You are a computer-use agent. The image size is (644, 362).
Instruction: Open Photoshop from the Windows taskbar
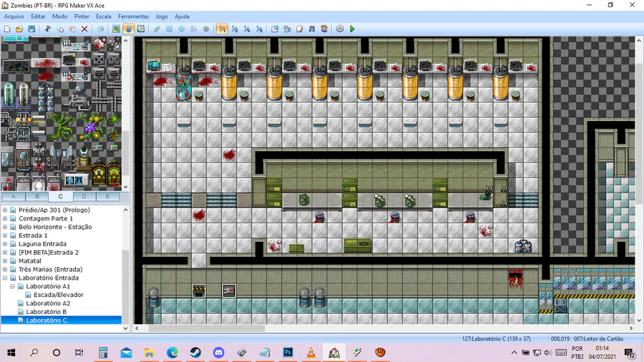pos(288,352)
